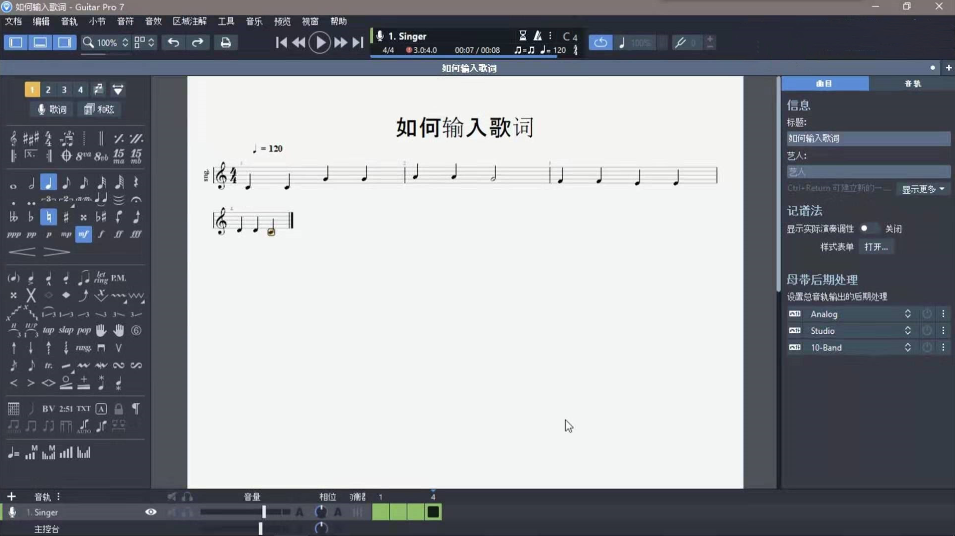Choose the fortissimo (ff) dynamic icon
Viewport: 955px width, 536px height.
tap(119, 234)
